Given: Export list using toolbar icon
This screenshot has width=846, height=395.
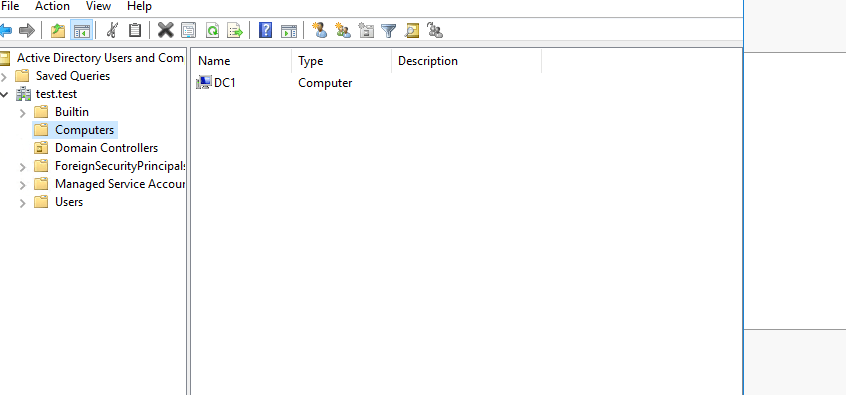Looking at the screenshot, I should click(x=235, y=30).
